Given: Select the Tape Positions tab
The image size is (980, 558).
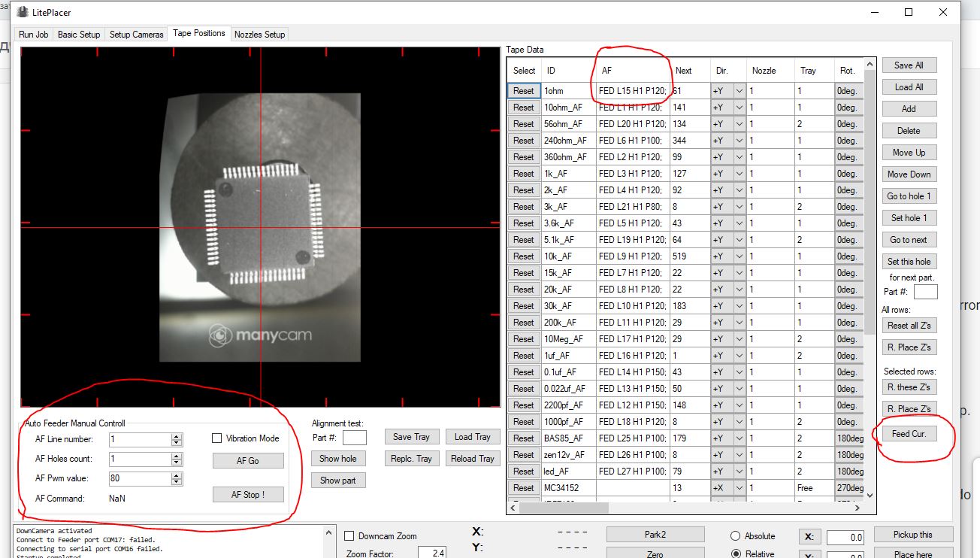Looking at the screenshot, I should tap(198, 33).
